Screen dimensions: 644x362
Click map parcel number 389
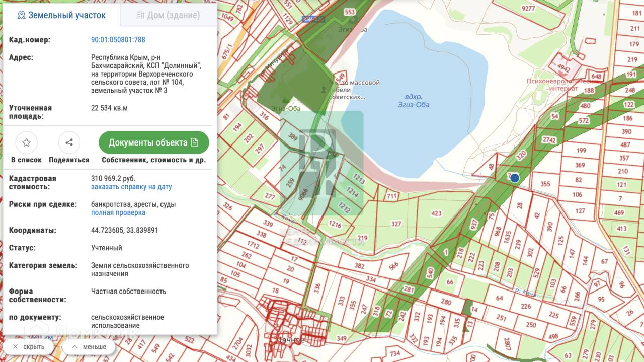click(x=293, y=136)
